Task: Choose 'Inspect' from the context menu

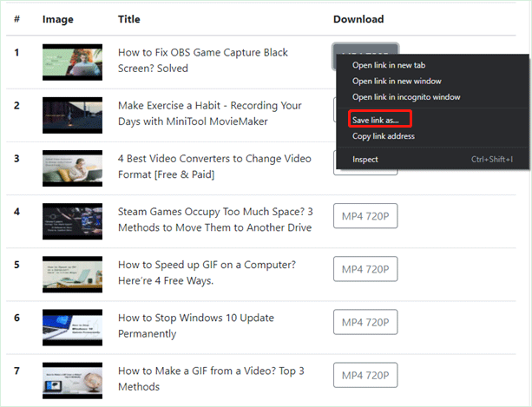Action: 365,160
